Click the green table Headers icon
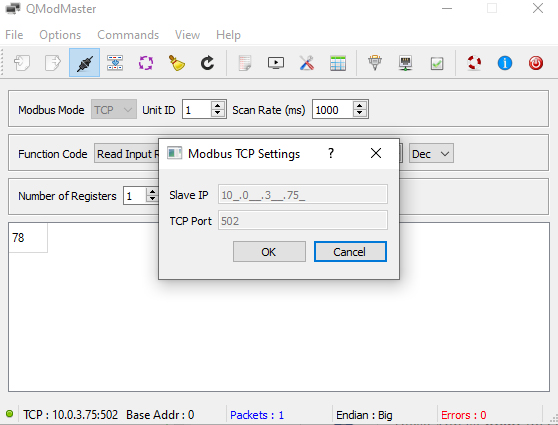 pyautogui.click(x=338, y=63)
